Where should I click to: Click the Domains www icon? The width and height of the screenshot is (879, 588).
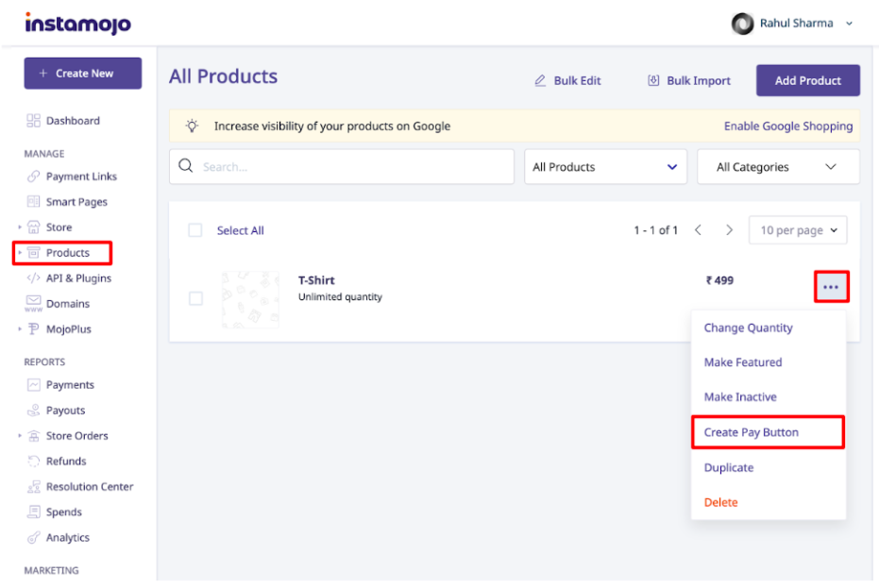34,303
